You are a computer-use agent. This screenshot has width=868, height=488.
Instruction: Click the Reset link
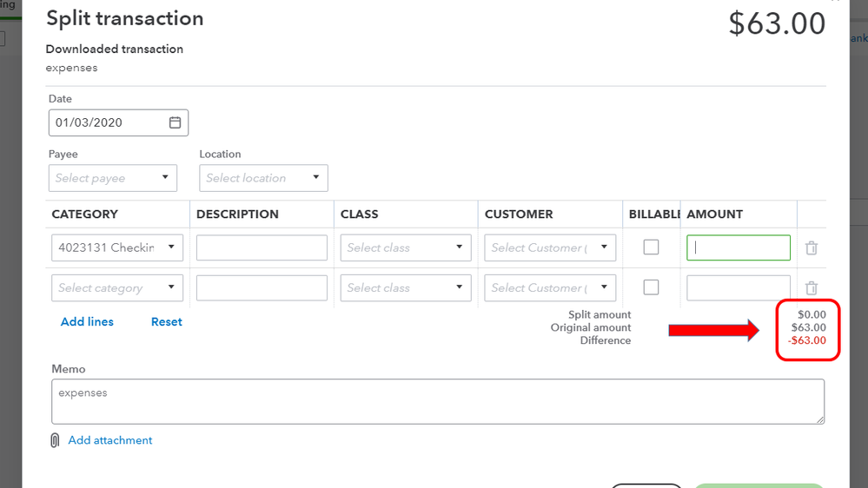tap(167, 321)
